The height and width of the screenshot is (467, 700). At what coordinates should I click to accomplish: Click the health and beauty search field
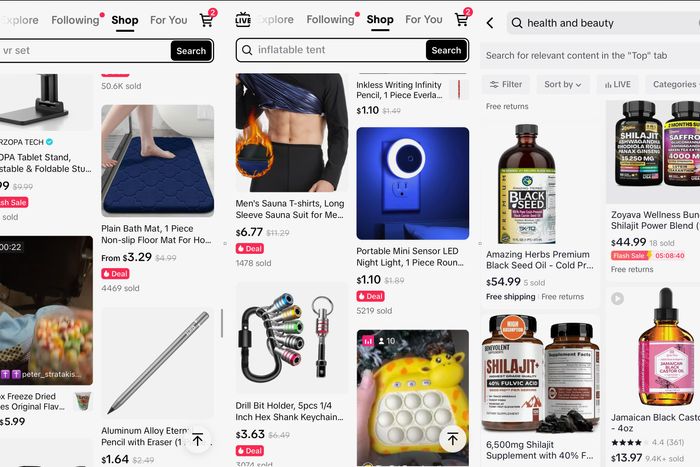604,23
